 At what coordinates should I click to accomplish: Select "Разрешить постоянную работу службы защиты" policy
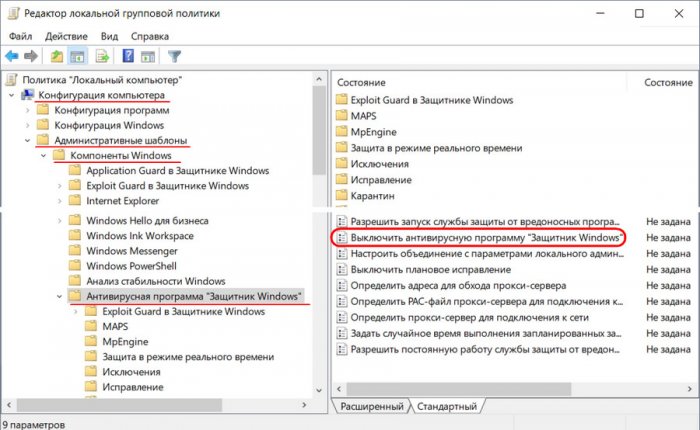coord(485,349)
